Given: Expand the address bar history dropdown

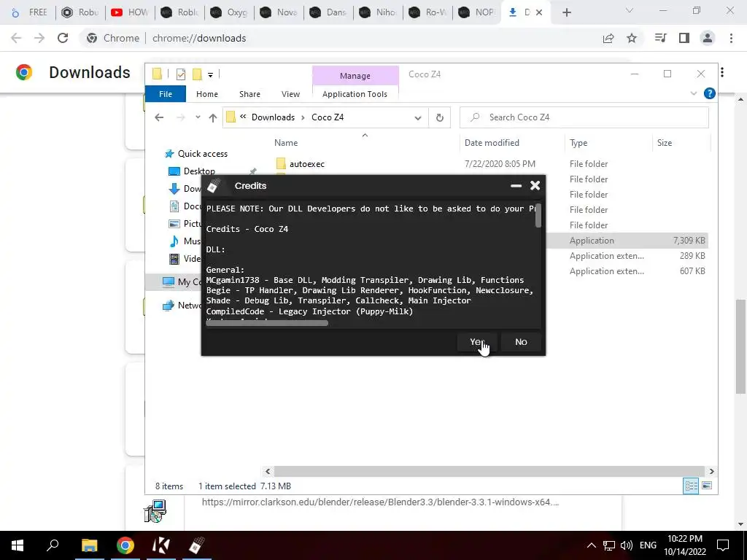Looking at the screenshot, I should 418,118.
